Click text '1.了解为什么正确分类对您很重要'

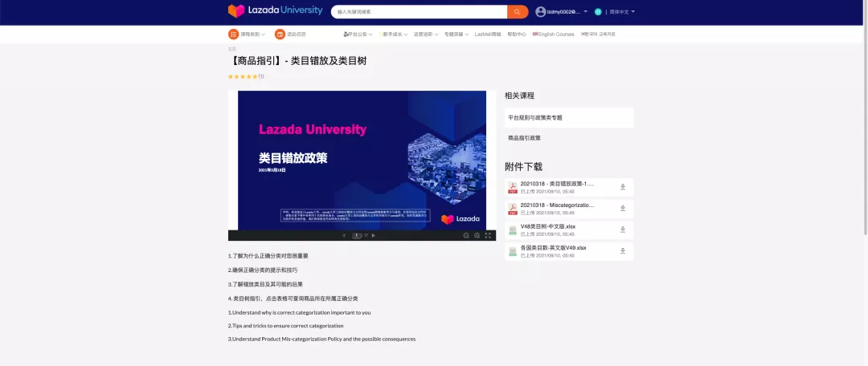pyautogui.click(x=268, y=256)
